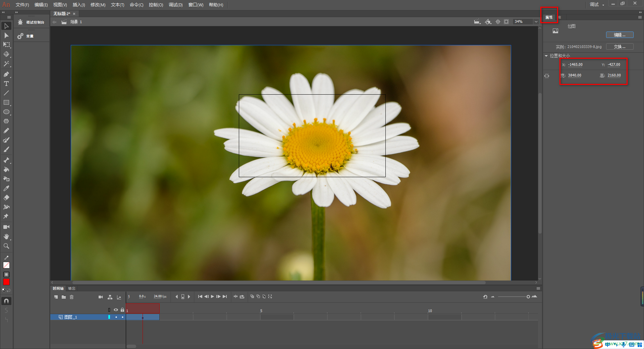Open the 变量 variables panel
644x349 pixels.
coord(26,36)
